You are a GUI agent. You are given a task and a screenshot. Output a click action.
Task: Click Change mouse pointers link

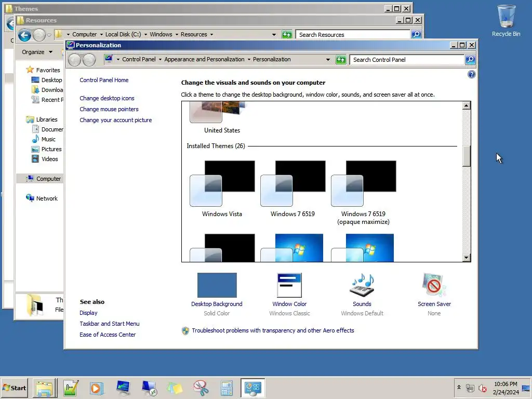tap(109, 109)
